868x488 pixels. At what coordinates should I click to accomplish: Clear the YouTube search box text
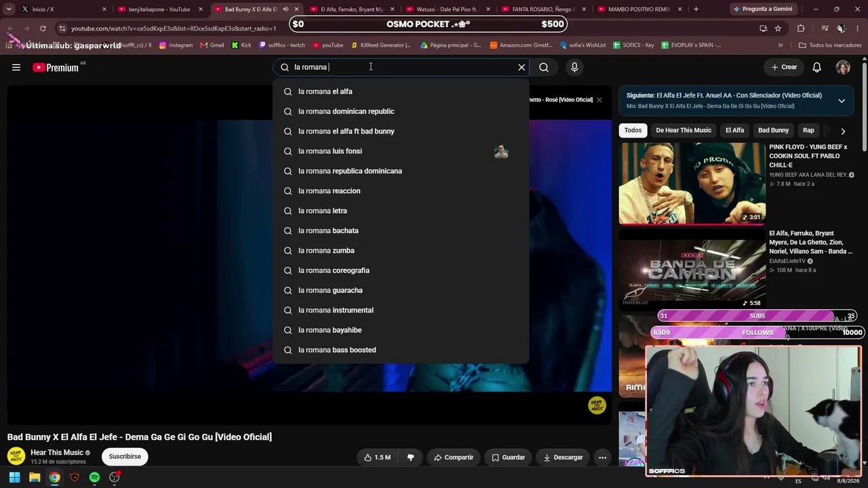click(x=521, y=67)
